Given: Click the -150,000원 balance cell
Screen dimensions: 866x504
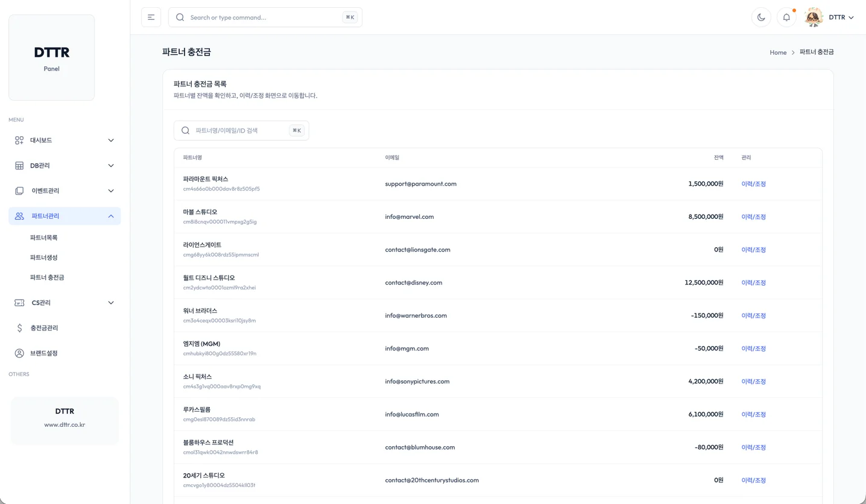Looking at the screenshot, I should click(x=707, y=316).
